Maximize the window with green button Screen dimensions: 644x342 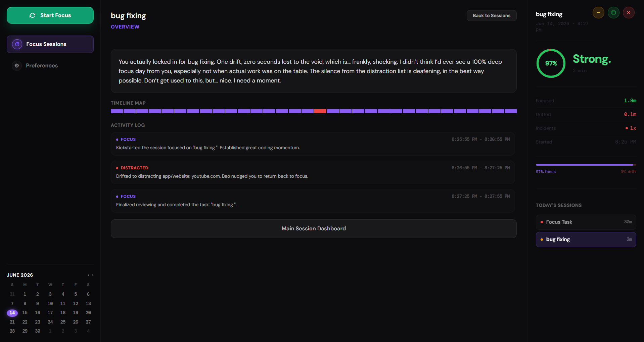(613, 12)
